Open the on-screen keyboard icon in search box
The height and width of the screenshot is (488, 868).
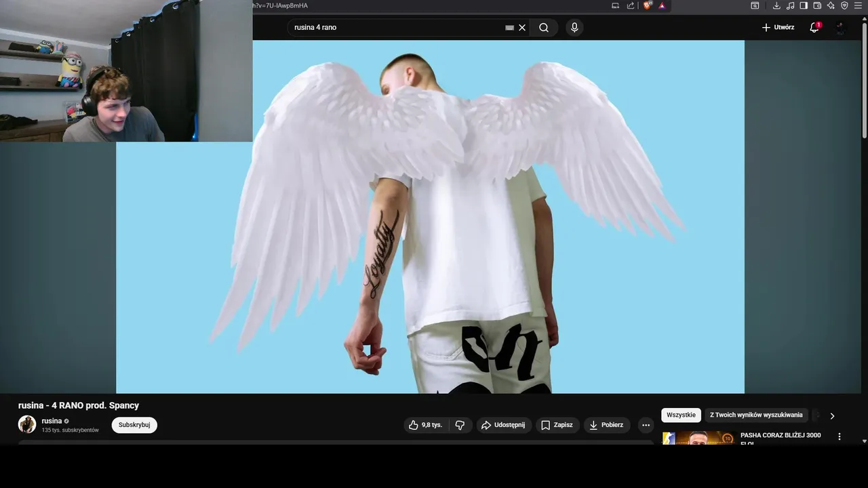(510, 28)
